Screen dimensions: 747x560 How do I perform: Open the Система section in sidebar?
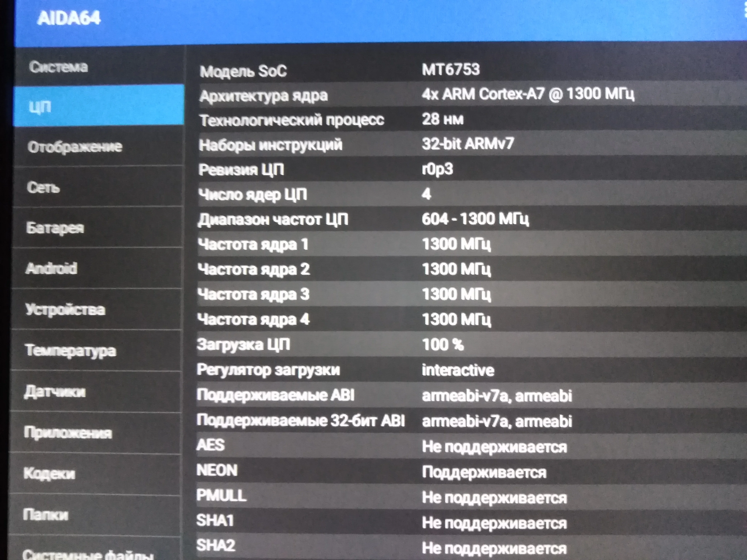point(58,67)
